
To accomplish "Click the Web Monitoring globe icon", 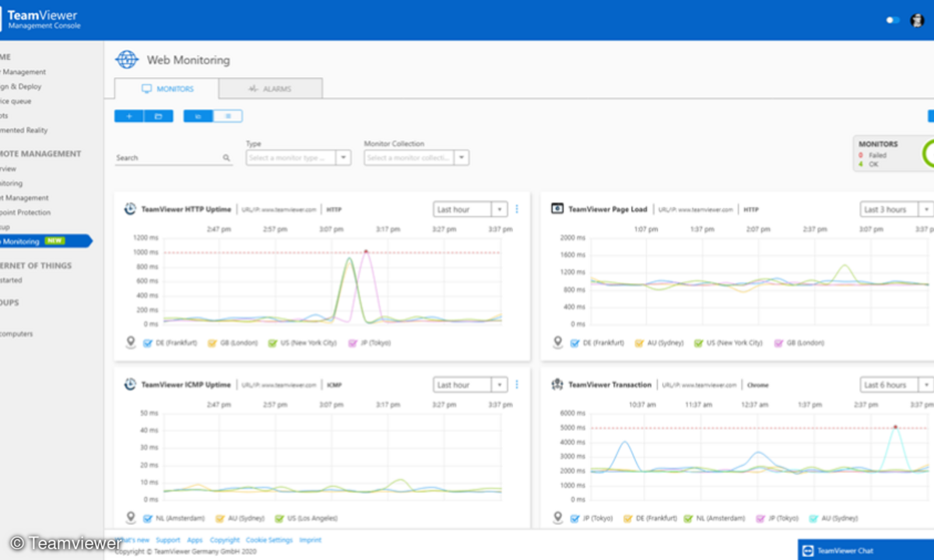I will (126, 60).
